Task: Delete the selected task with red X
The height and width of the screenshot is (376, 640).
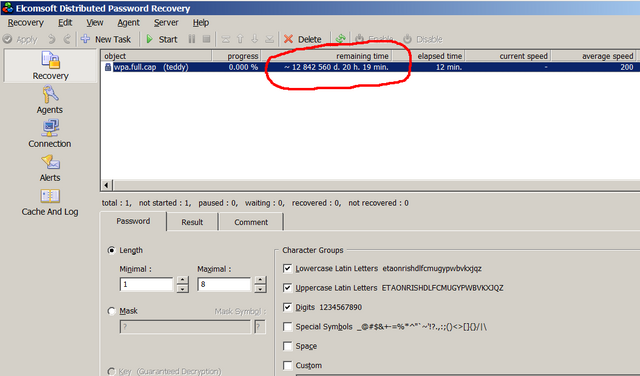Action: (289, 39)
